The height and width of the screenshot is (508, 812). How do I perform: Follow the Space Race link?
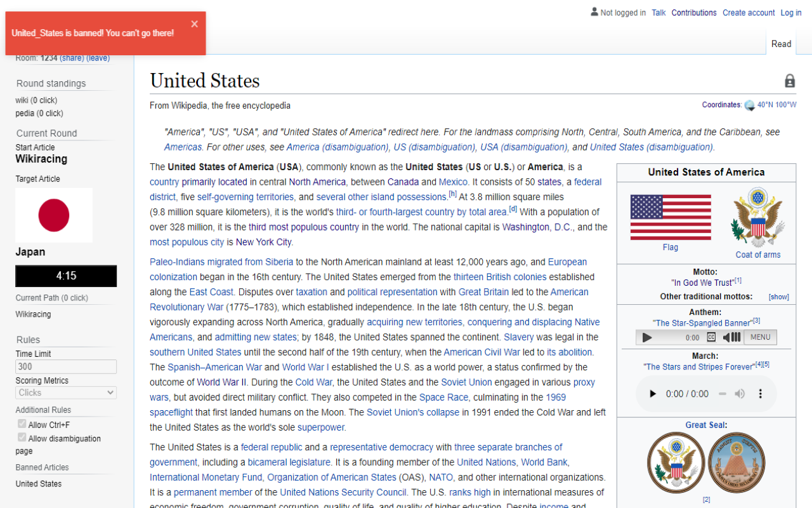coord(444,398)
